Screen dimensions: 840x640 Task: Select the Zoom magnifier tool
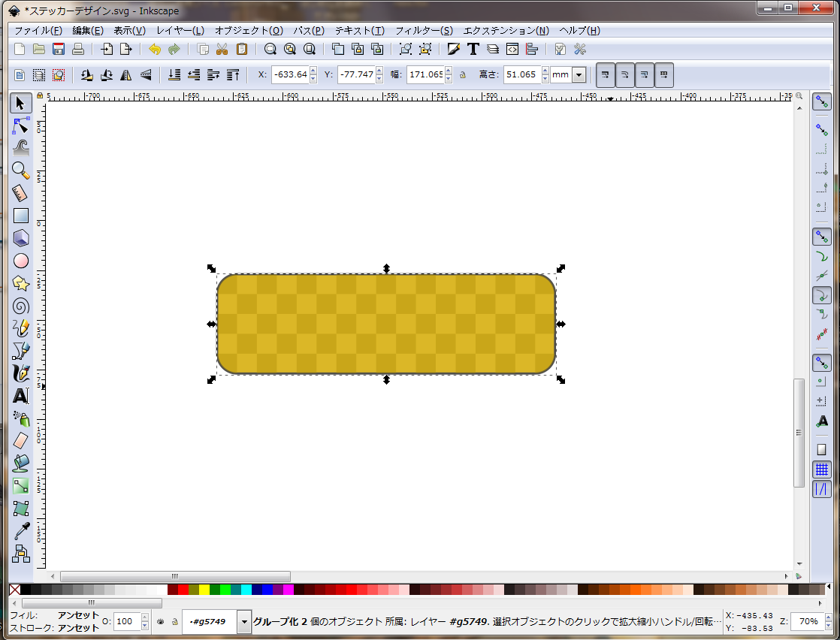(x=21, y=171)
